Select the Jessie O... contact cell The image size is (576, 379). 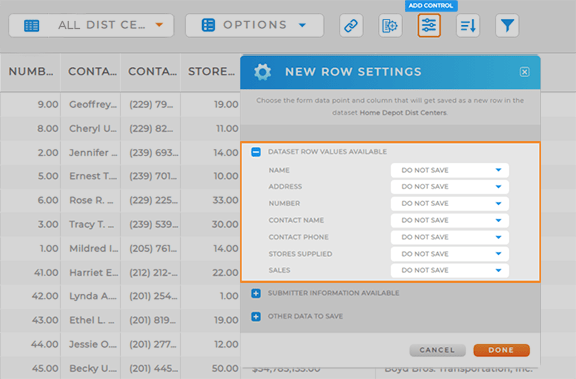coord(91,344)
